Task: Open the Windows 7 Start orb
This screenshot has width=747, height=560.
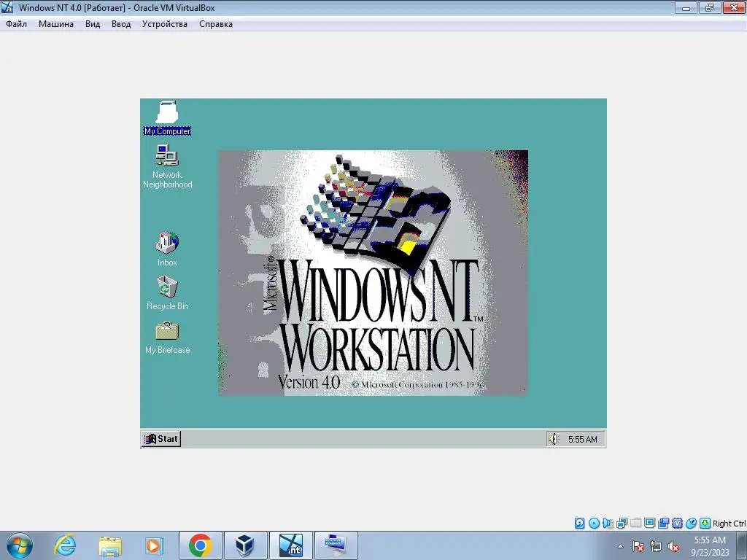Action: pos(20,545)
